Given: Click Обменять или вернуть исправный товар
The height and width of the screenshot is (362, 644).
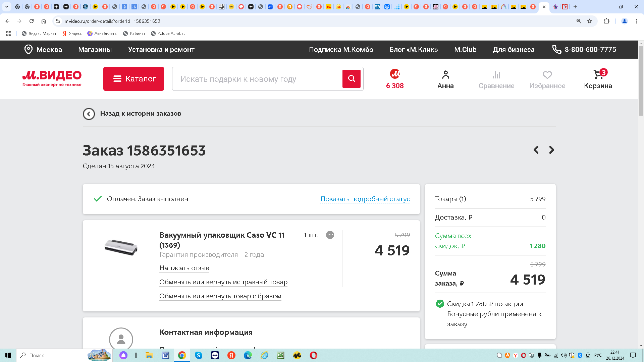Looking at the screenshot, I should pyautogui.click(x=223, y=282).
